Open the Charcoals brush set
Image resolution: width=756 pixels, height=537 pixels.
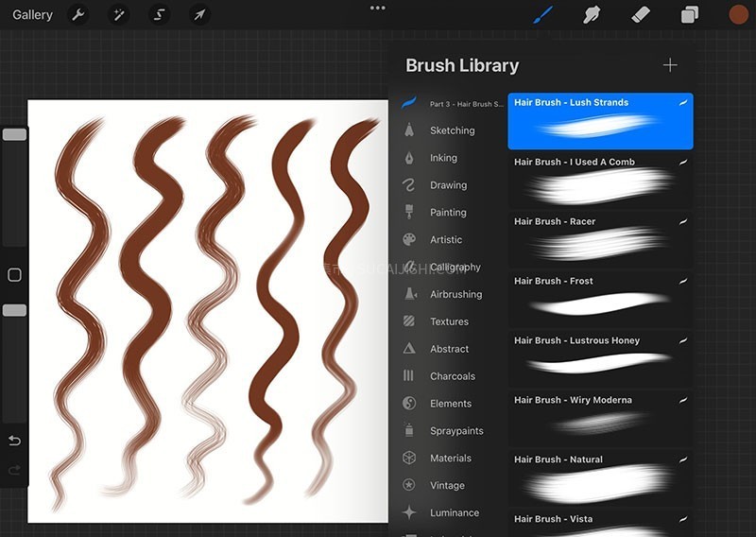pos(454,376)
